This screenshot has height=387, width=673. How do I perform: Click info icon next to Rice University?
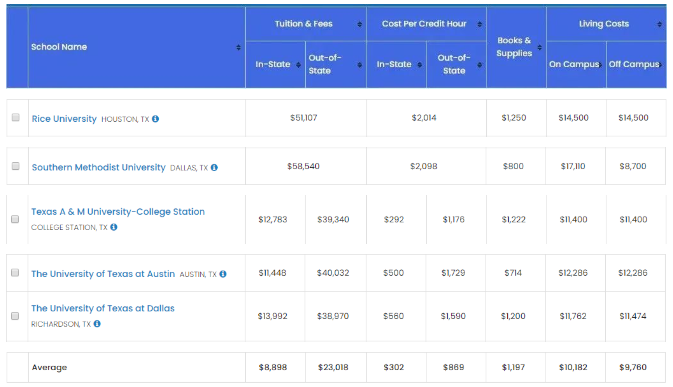pos(155,119)
